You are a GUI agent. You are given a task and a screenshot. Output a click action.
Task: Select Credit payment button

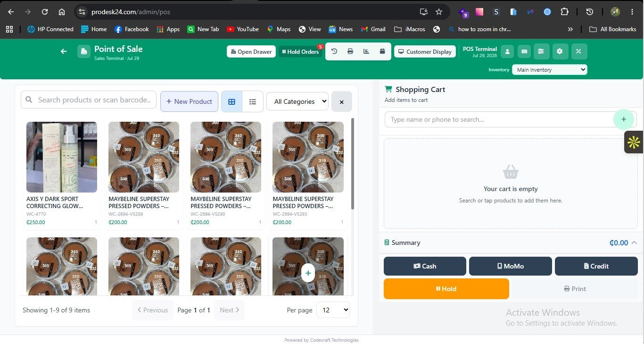click(596, 266)
